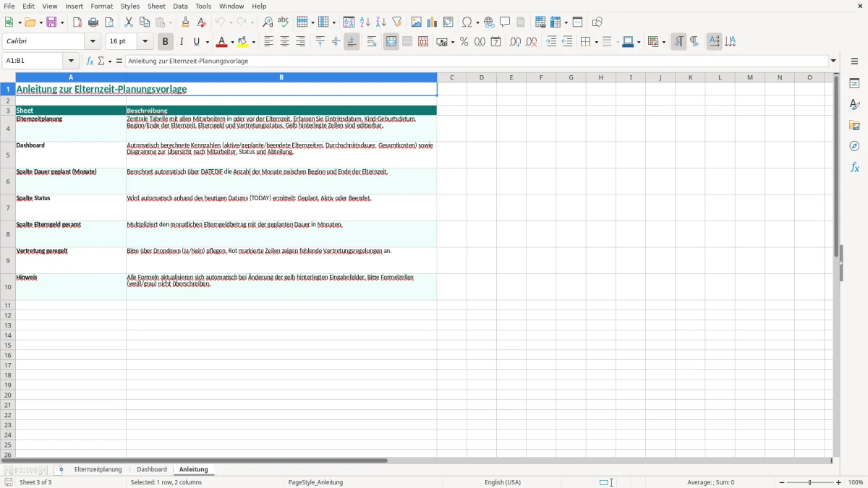Image resolution: width=868 pixels, height=488 pixels.
Task: Insert Special Character omega icon
Action: (467, 22)
